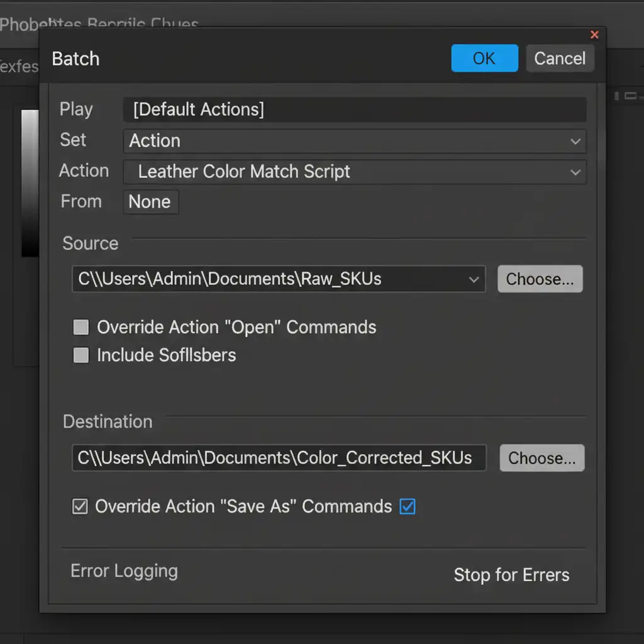Click the [Default Actions] Play field
The image size is (644, 644).
(x=354, y=109)
